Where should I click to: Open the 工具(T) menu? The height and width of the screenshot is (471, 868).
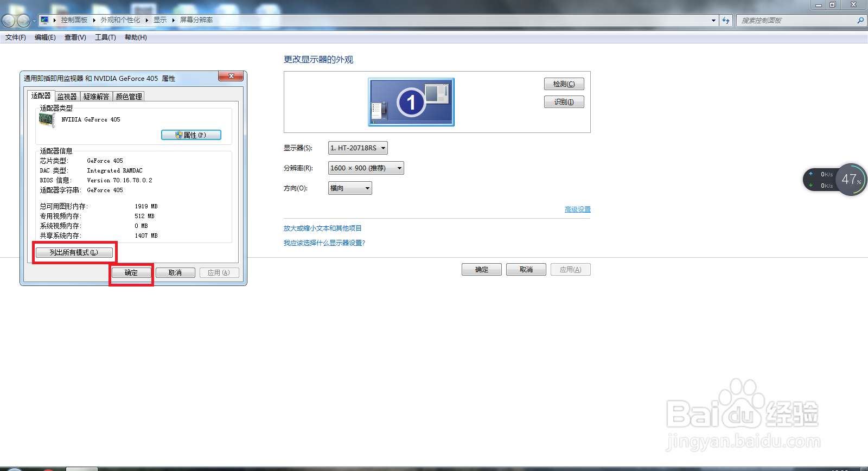click(105, 37)
